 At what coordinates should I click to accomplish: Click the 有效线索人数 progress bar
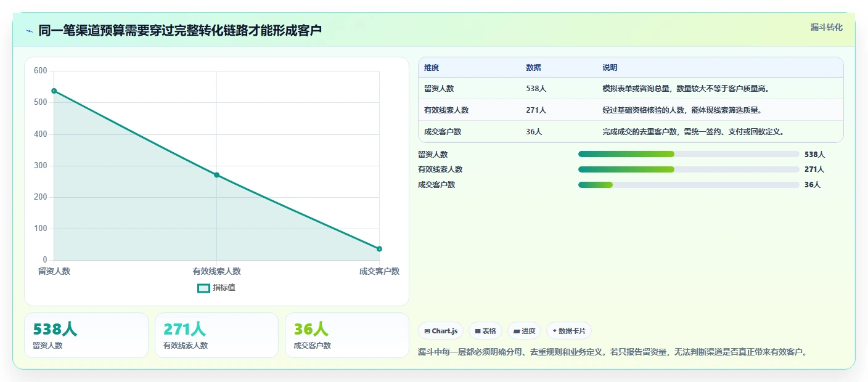point(689,169)
